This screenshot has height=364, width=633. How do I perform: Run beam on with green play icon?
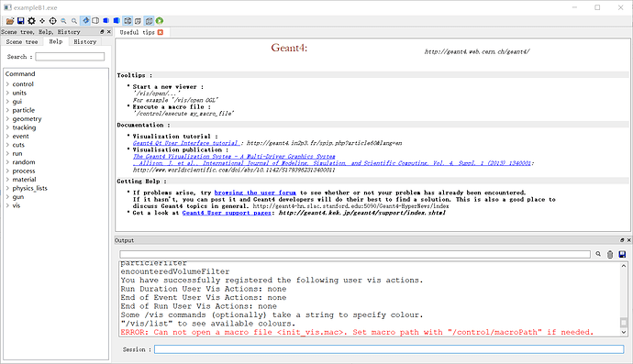pyautogui.click(x=160, y=20)
